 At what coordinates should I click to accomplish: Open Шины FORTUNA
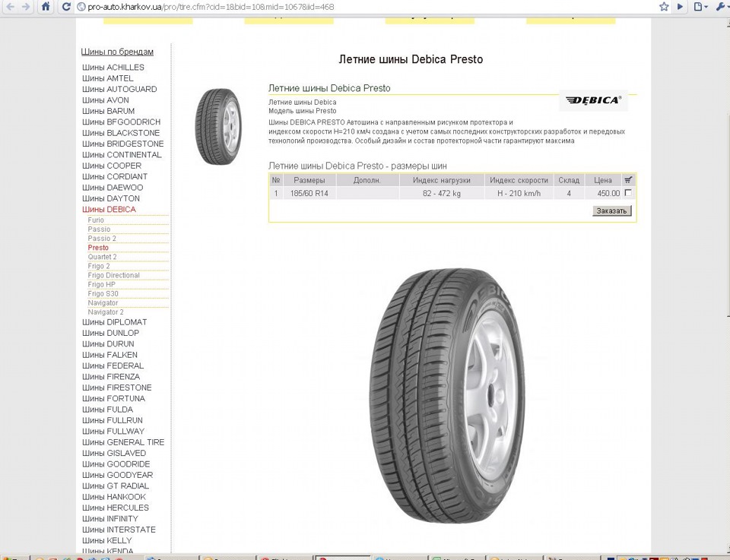113,399
